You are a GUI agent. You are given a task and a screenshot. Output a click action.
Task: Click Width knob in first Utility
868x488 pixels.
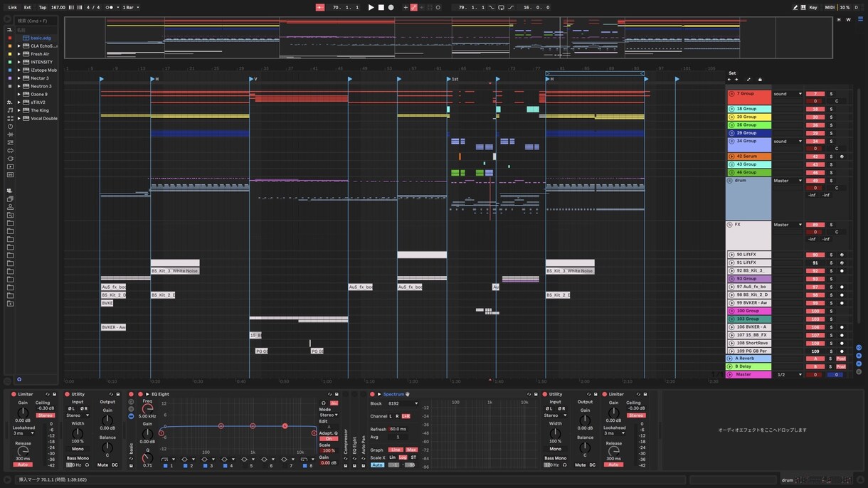point(78,433)
